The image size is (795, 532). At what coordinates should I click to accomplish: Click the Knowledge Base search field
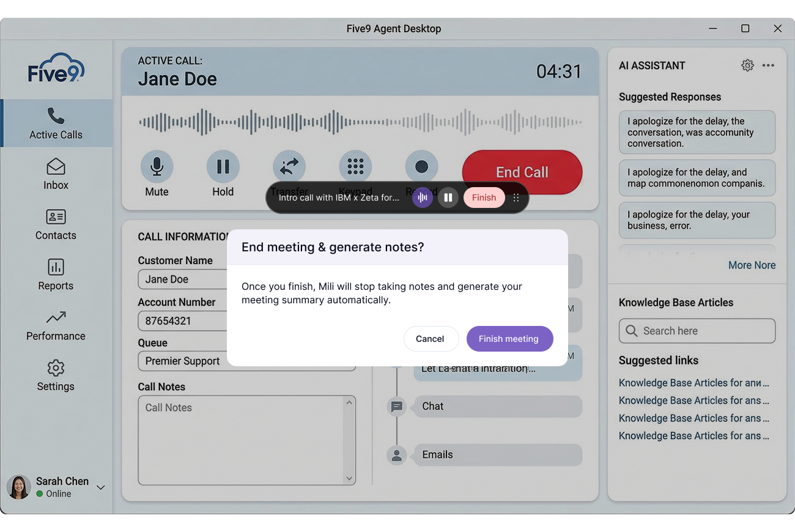pyautogui.click(x=697, y=331)
